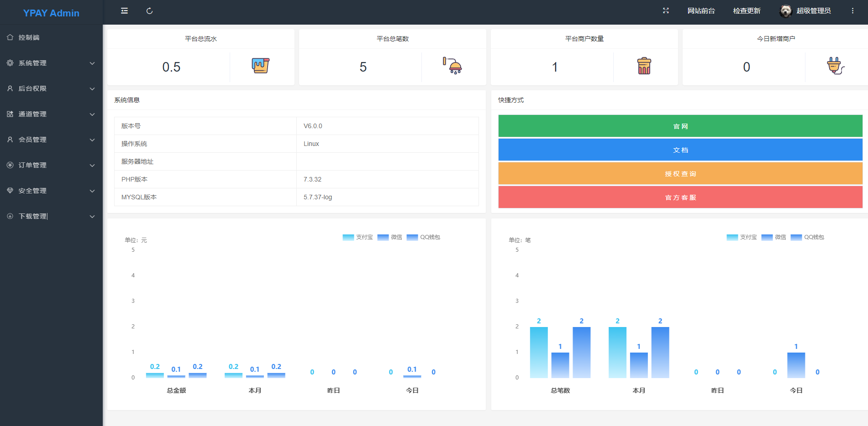Open 网站前台 in the top bar
The width and height of the screenshot is (868, 426).
click(x=701, y=11)
